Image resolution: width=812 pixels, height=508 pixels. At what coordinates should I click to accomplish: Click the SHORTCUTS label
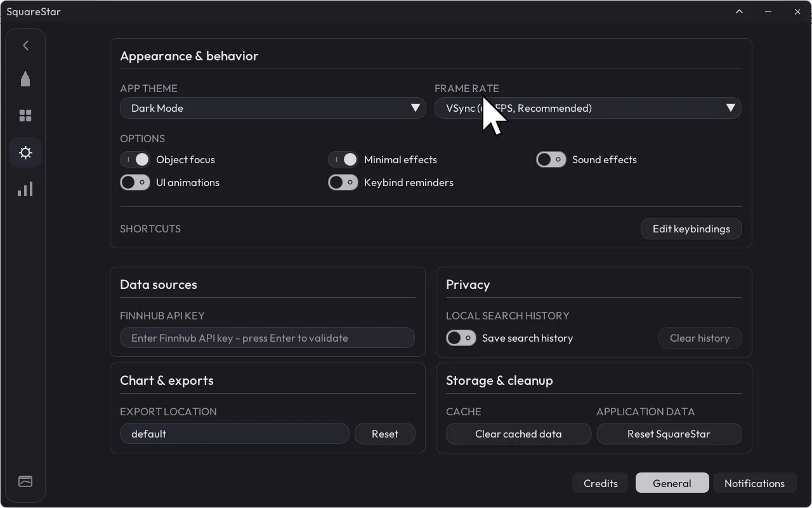click(x=150, y=229)
